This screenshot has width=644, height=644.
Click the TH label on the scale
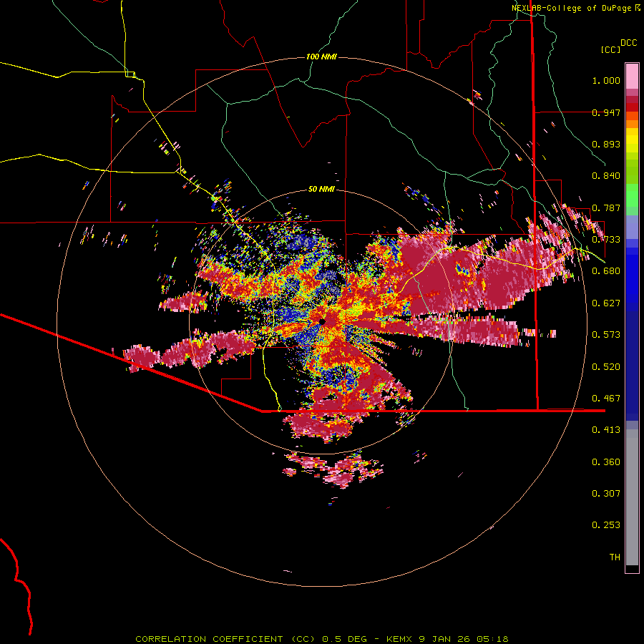(615, 557)
